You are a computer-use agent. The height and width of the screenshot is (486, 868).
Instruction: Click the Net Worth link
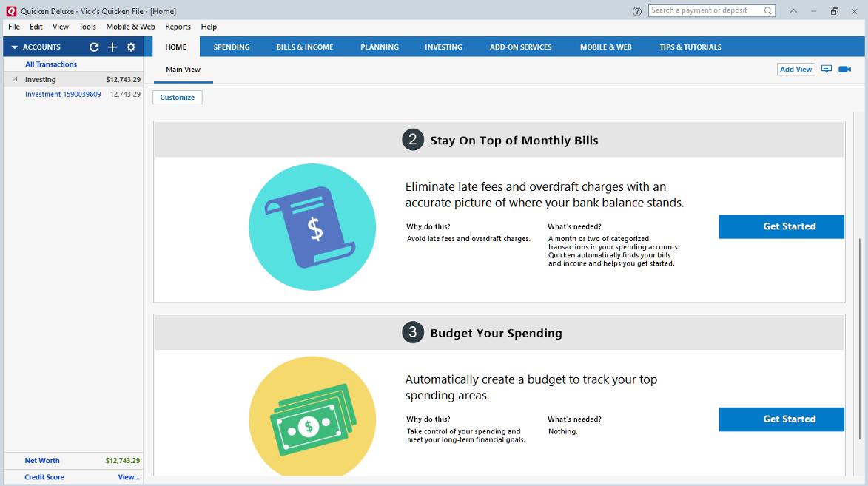(42, 461)
